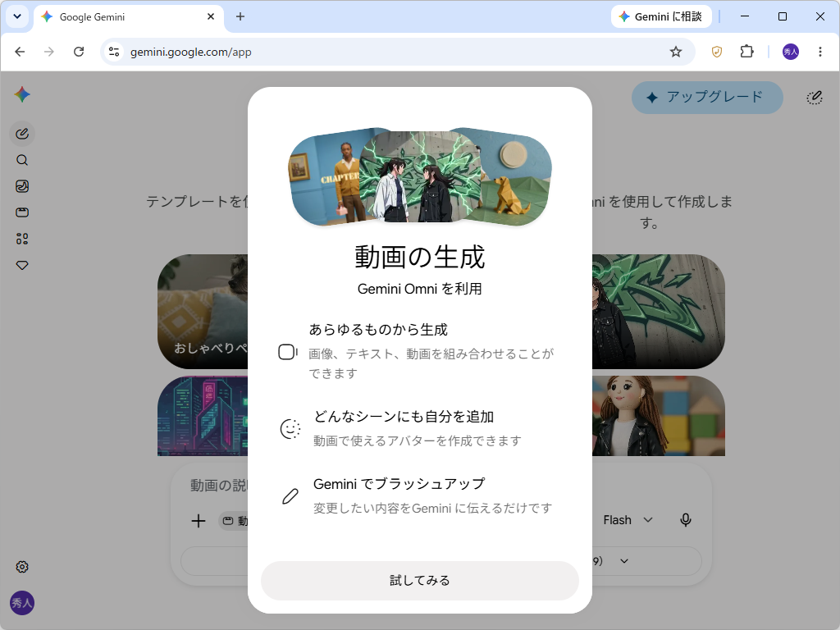Screen dimensions: 840x630
Task: Select the neon pixel city template thumbnail
Action: pyautogui.click(x=203, y=416)
